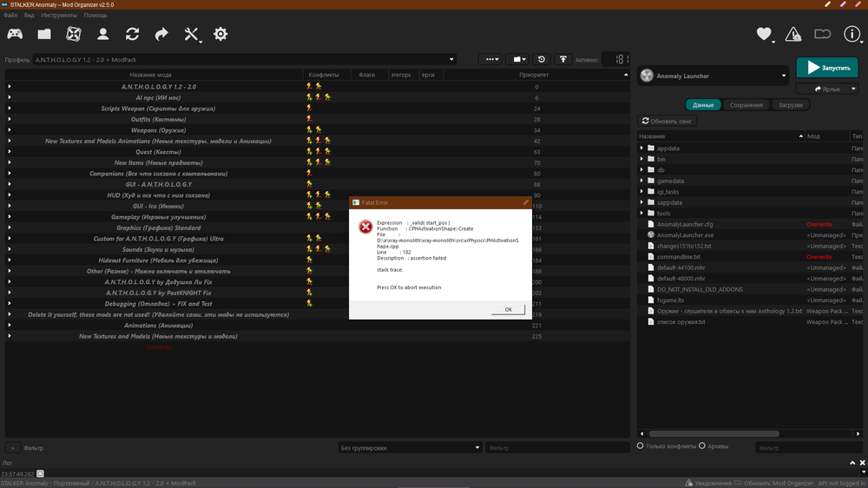The height and width of the screenshot is (488, 868).
Task: Open the Anomaly Launcher executable dropdown
Action: 713,76
